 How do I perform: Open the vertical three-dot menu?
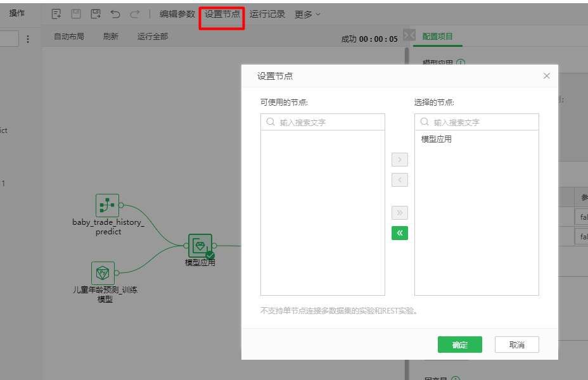28,39
